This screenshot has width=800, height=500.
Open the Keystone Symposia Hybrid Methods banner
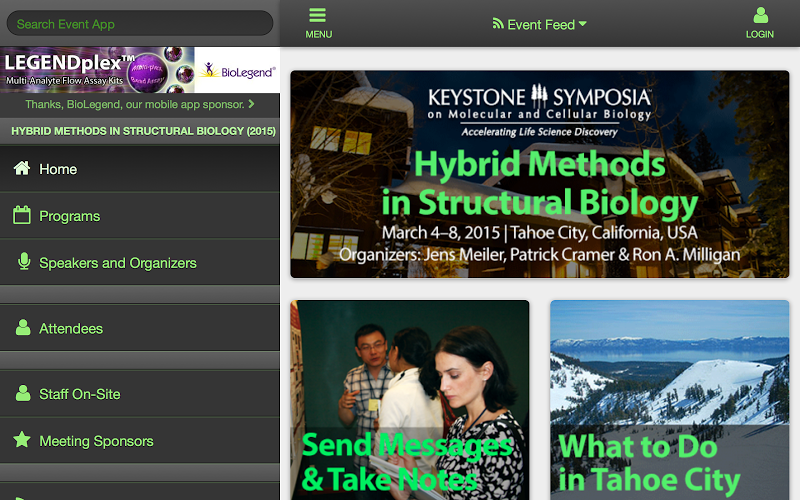[540, 174]
